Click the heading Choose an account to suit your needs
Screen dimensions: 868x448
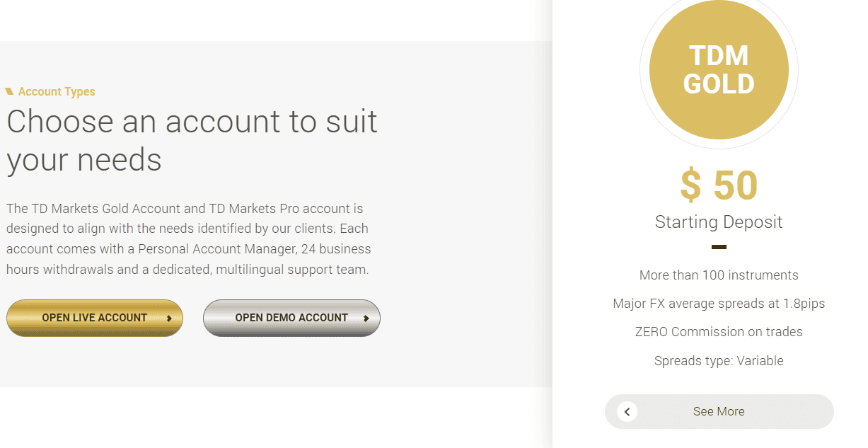click(x=192, y=141)
